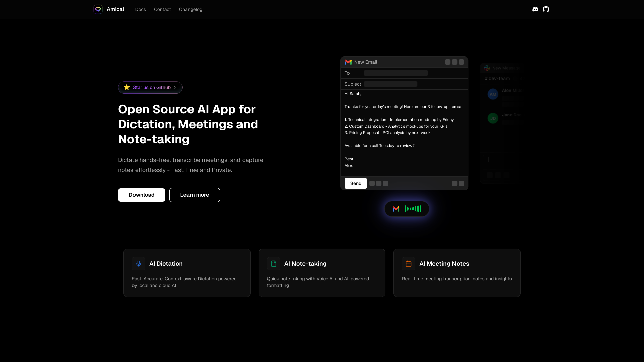Click the gold star icon in GitHub badge
Screen dimensions: 644x362
[x=127, y=87]
